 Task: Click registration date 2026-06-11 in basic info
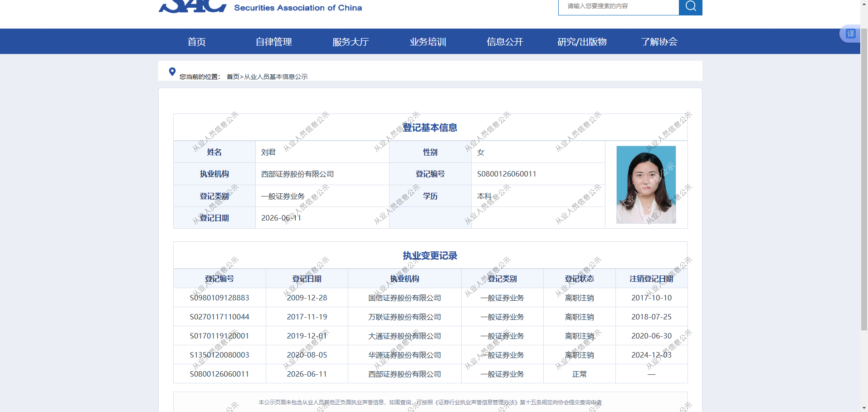281,218
